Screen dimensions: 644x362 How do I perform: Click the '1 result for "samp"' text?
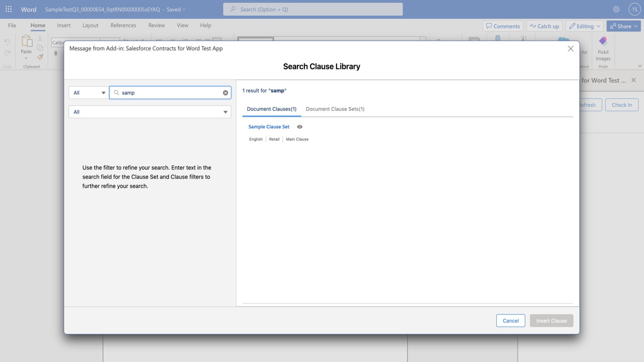(264, 90)
